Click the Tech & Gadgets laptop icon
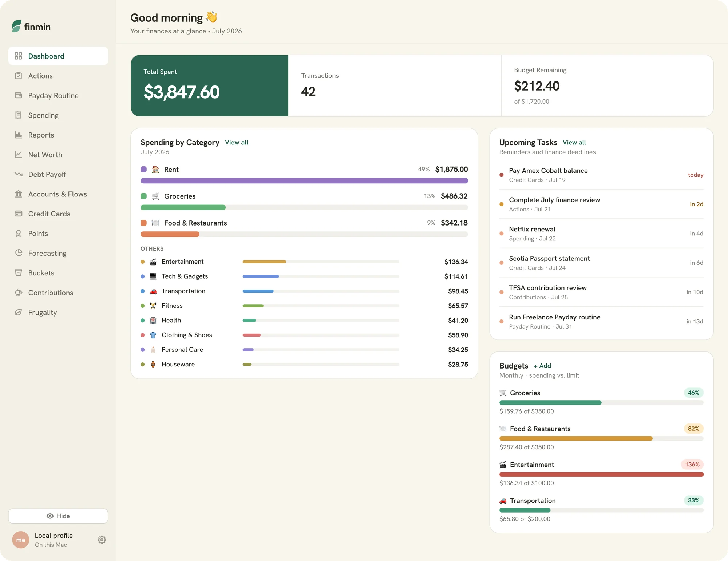The image size is (728, 561). pos(153,276)
